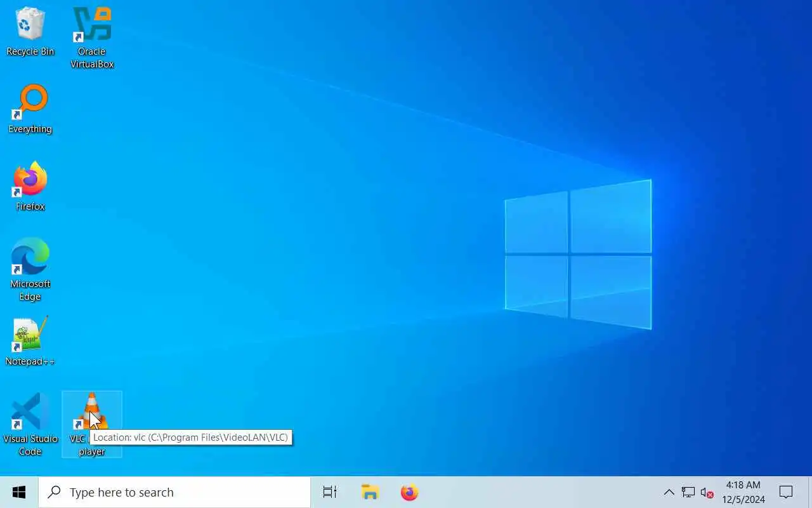Open the network status tray icon
This screenshot has height=508, width=812.
[x=688, y=492]
